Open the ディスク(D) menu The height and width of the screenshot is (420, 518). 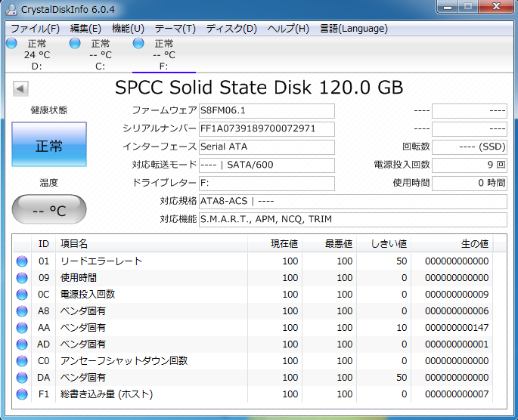click(231, 29)
